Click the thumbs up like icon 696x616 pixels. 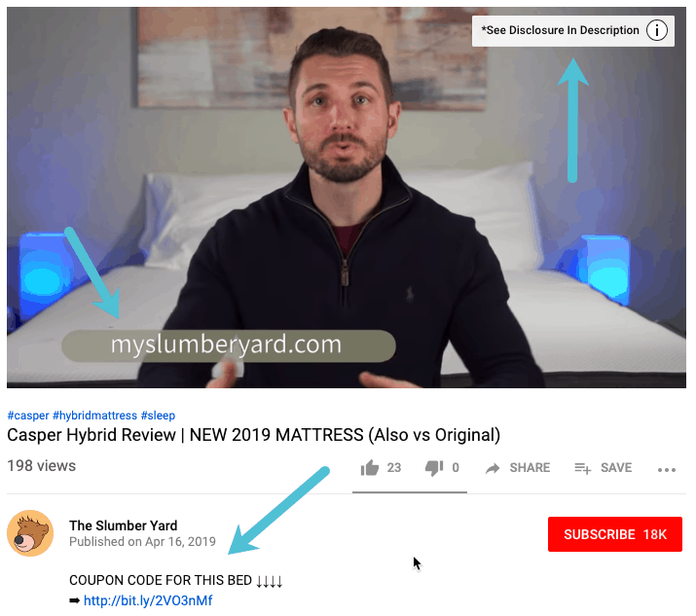click(x=369, y=468)
